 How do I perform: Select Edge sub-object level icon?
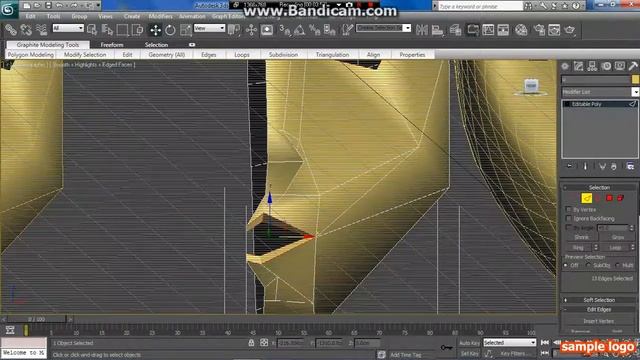587,198
